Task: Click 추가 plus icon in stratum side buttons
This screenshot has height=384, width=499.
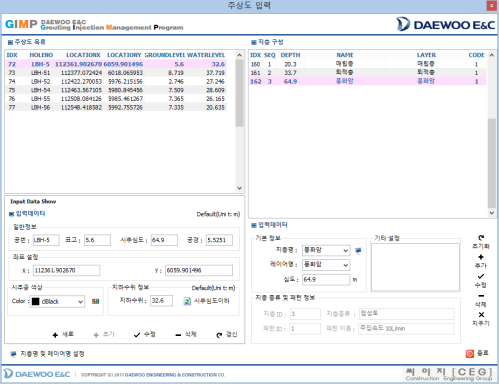Action: (x=481, y=257)
